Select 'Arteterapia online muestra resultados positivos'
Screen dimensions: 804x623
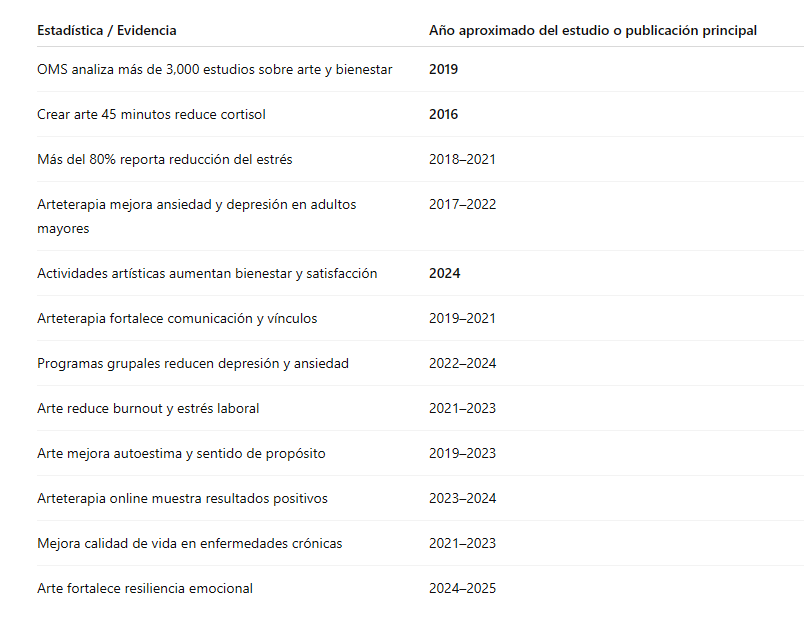[x=182, y=498]
